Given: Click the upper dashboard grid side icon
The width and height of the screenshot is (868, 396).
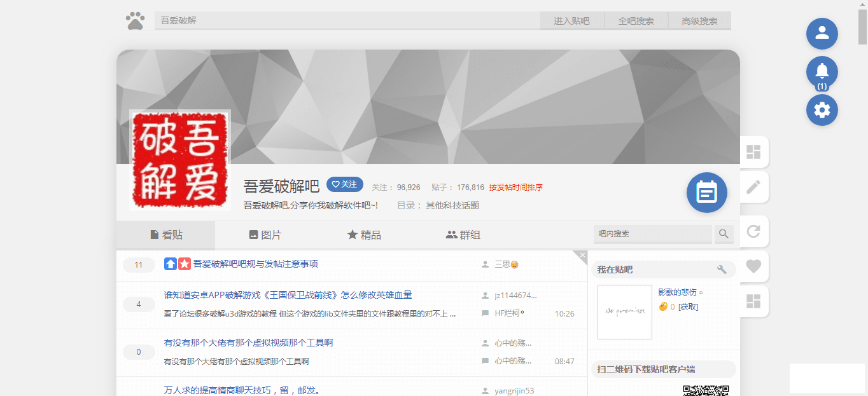Looking at the screenshot, I should 753,152.
